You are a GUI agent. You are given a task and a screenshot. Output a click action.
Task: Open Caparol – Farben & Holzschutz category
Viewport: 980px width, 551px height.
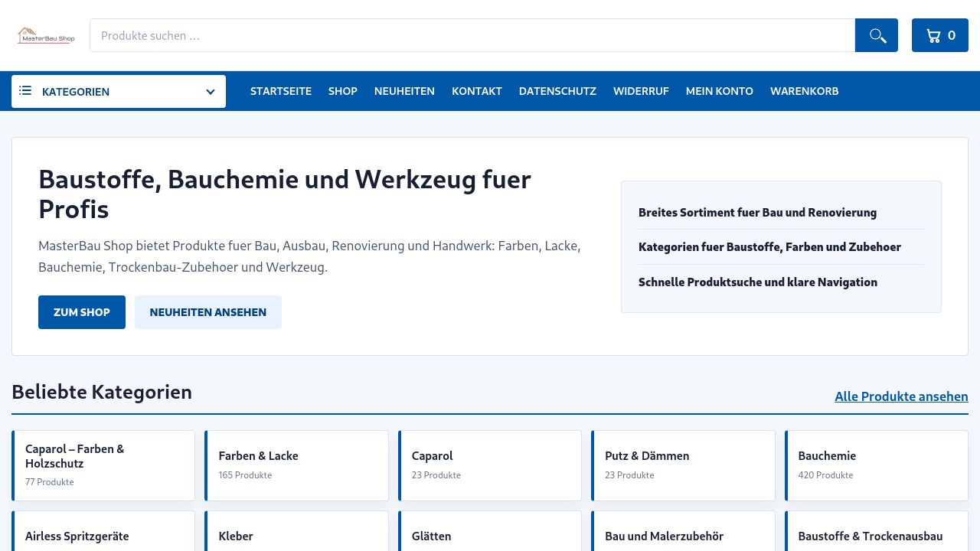[x=103, y=465]
